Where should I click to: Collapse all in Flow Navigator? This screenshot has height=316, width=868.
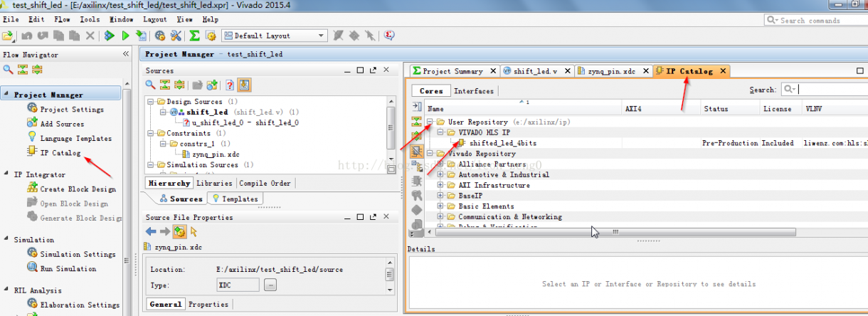point(23,69)
